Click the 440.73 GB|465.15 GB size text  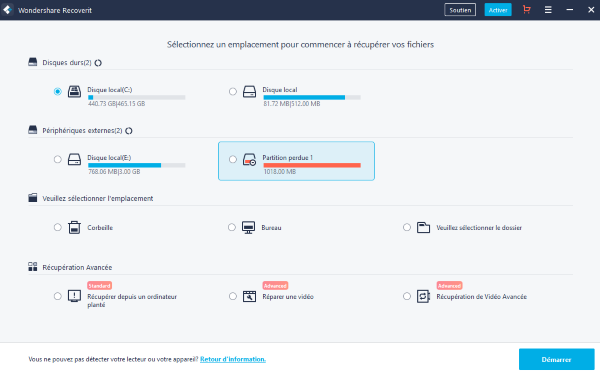(x=116, y=104)
